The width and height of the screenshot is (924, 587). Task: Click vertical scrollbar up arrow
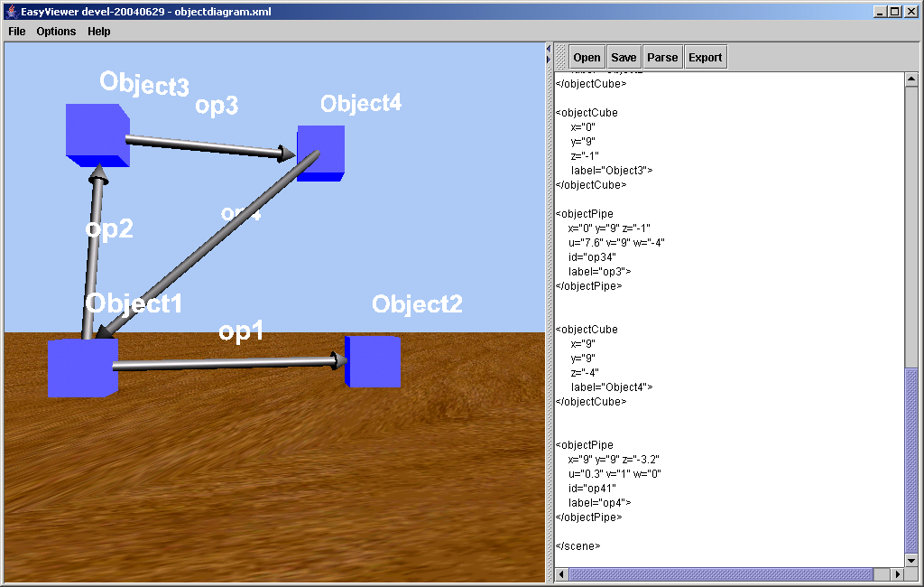tap(911, 79)
